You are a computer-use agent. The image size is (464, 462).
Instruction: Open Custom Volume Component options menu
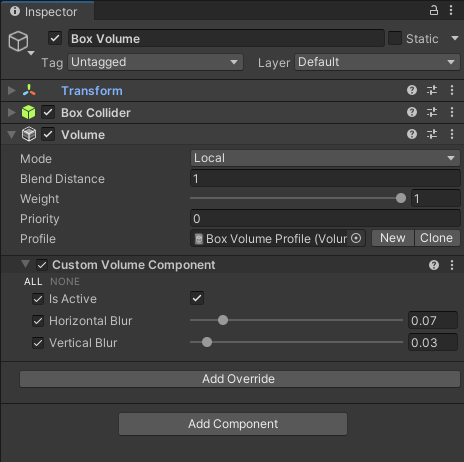coord(452,265)
